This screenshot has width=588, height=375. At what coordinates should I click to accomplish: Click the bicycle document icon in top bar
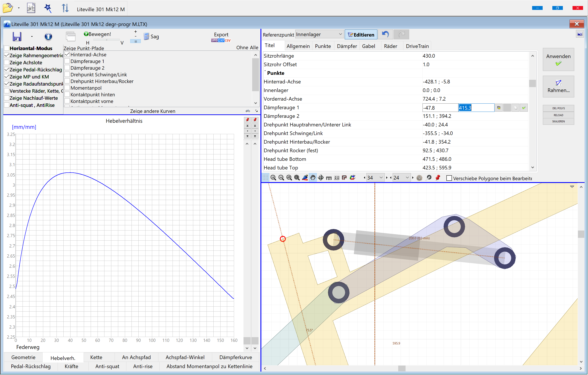click(x=31, y=8)
